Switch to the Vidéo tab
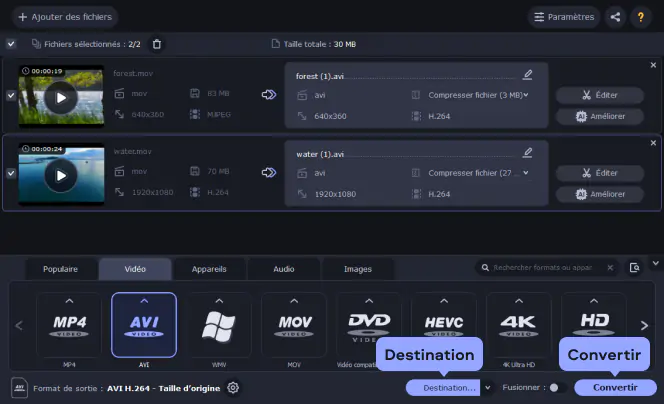Viewport: 664px width, 404px height. [135, 269]
